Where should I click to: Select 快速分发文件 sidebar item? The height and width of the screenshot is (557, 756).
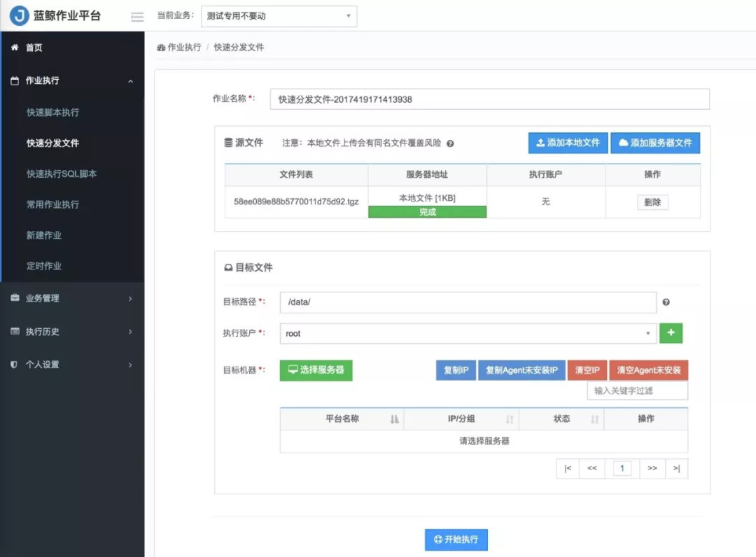click(x=52, y=143)
